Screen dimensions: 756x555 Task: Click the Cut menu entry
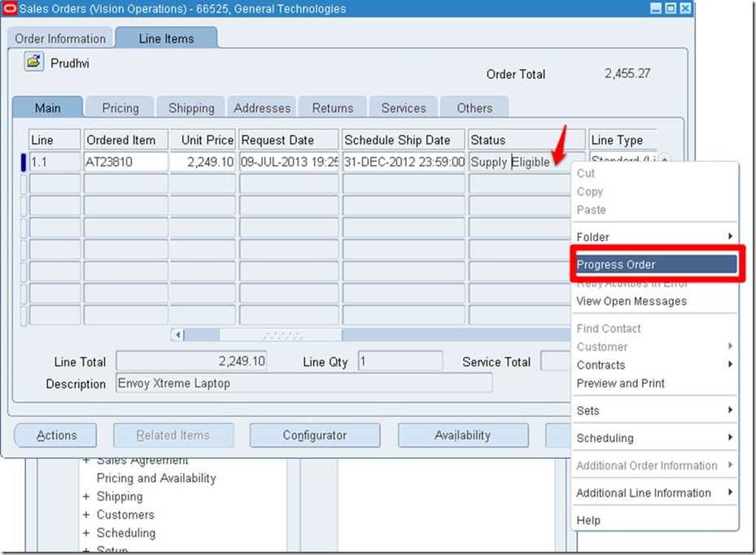pyautogui.click(x=655, y=173)
